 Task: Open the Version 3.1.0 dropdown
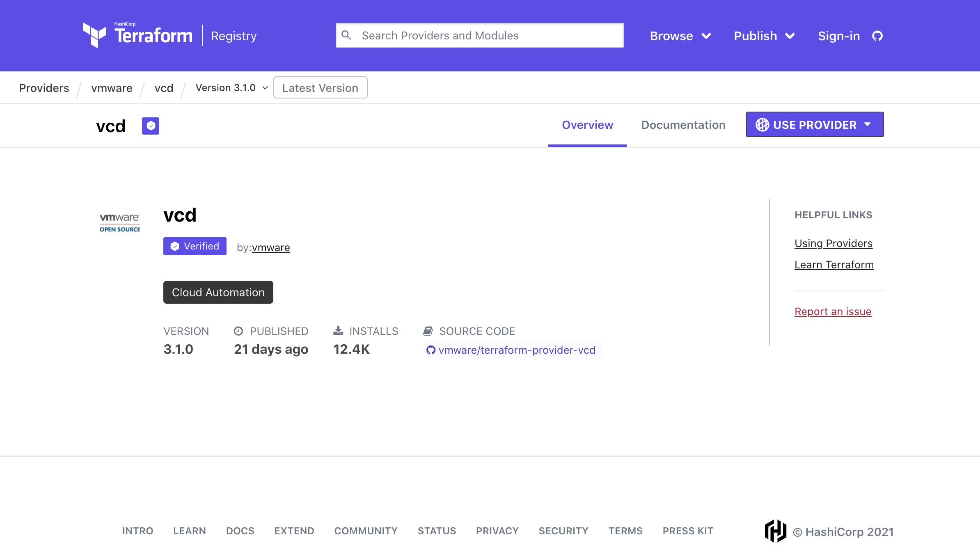231,87
